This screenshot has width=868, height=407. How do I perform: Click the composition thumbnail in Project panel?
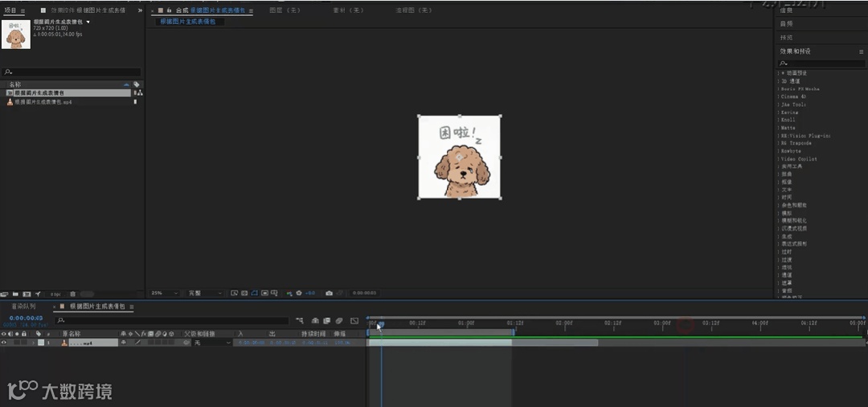tap(15, 35)
